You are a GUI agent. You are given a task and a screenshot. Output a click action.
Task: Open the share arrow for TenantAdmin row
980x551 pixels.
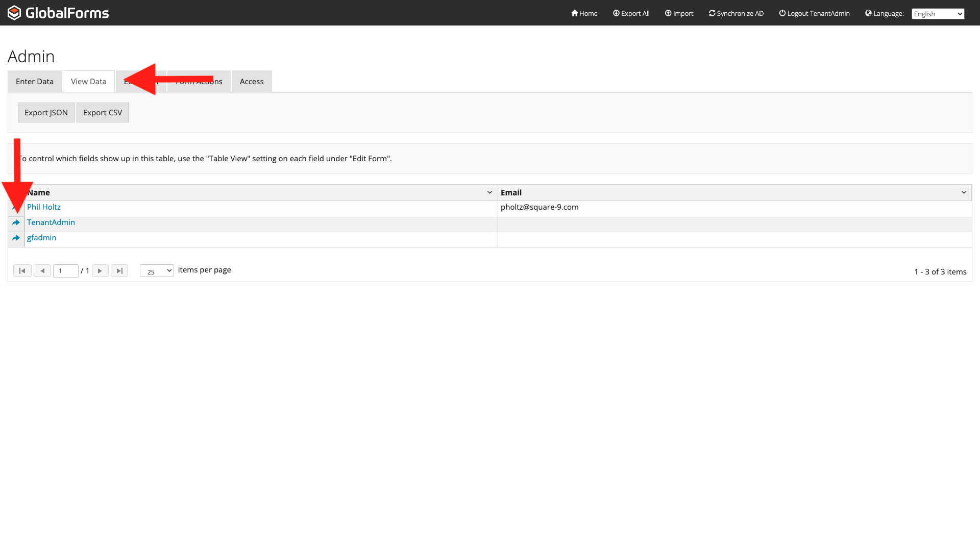tap(16, 222)
